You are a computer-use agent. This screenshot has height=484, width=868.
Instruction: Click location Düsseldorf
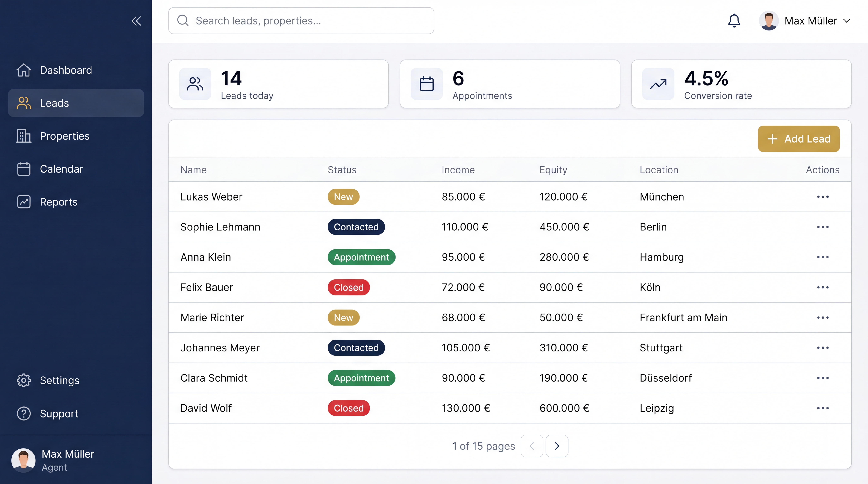[666, 378]
